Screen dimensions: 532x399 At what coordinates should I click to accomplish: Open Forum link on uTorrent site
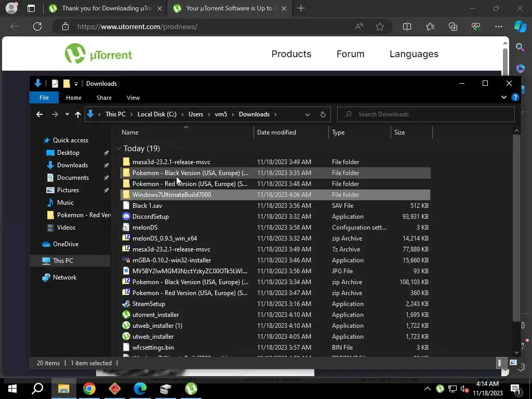tap(350, 54)
